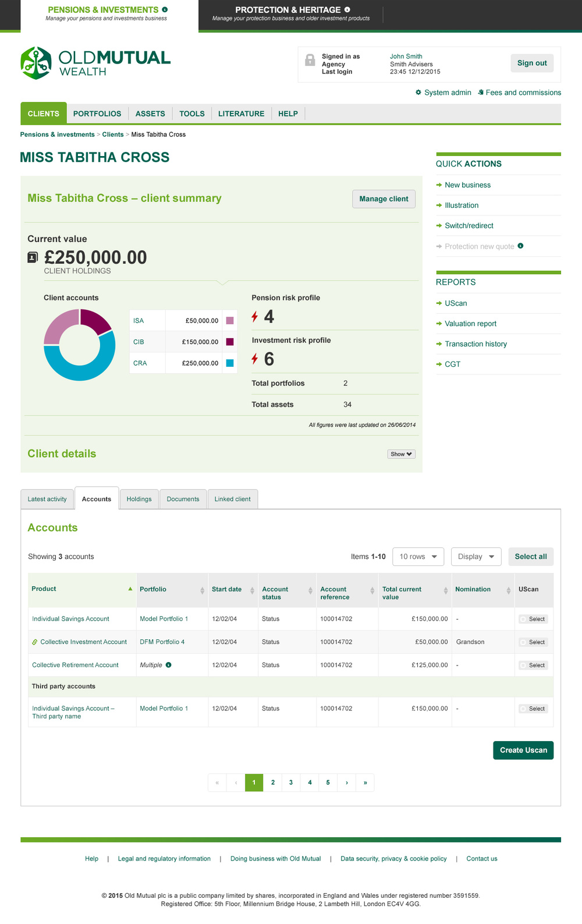
Task: Switch to the Holdings tab
Action: (x=139, y=499)
